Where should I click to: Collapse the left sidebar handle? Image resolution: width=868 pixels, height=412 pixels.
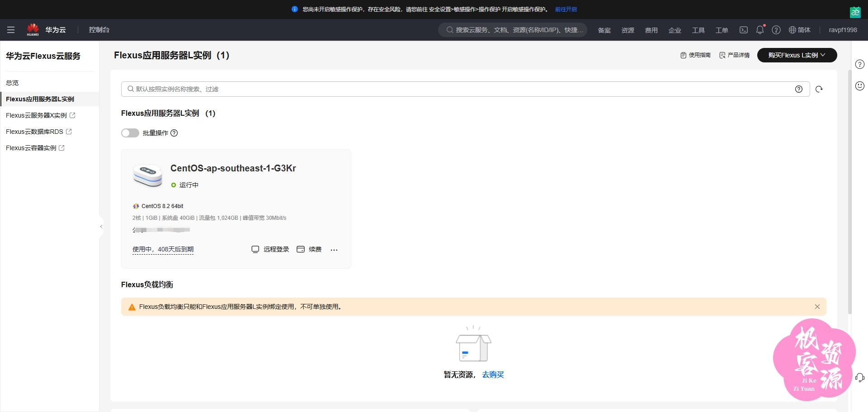point(101,226)
